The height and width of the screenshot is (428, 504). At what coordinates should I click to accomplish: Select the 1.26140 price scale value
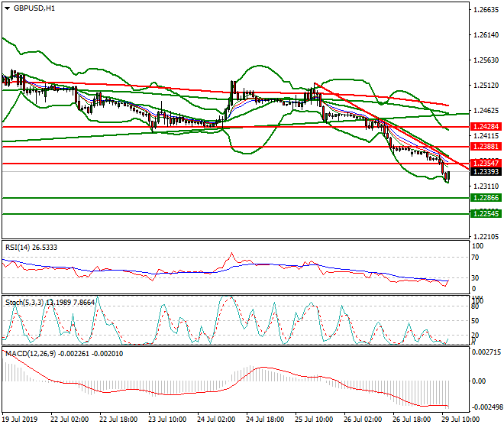point(486,34)
